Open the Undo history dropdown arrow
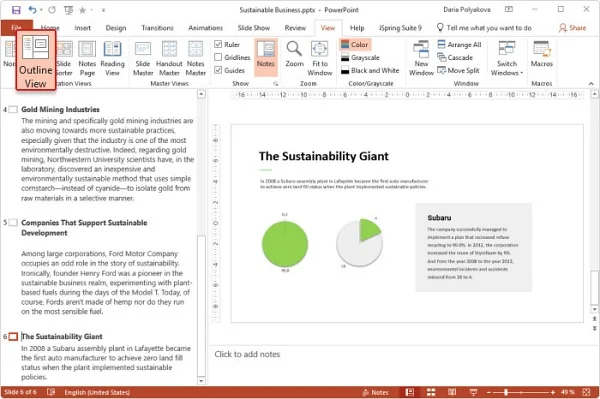Viewport: 600px width, 399px height. tap(41, 10)
